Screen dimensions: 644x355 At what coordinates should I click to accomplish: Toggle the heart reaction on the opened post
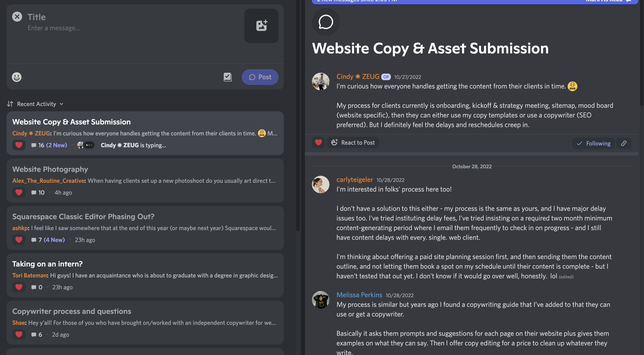[318, 143]
